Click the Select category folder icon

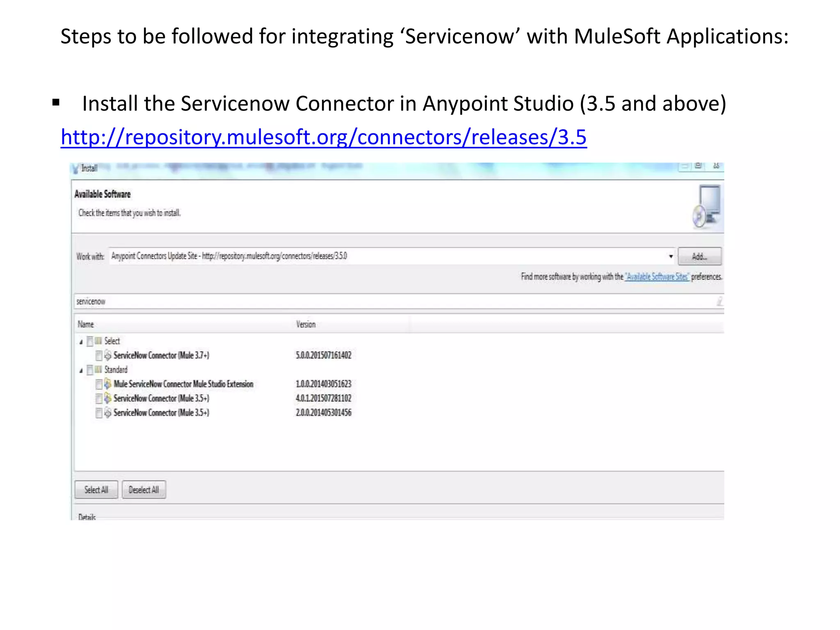(x=98, y=341)
